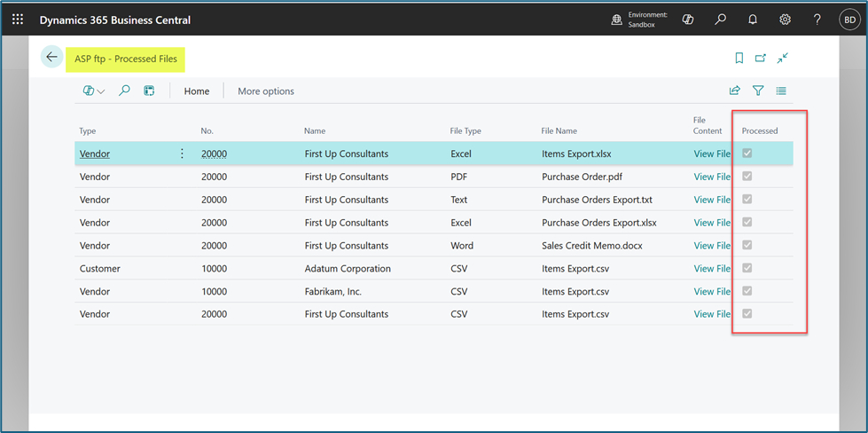Open More options
The width and height of the screenshot is (868, 433).
[x=266, y=91]
